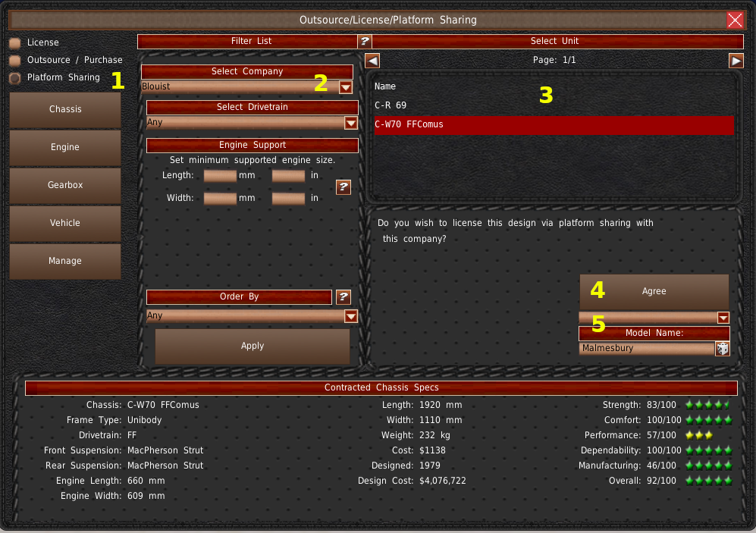Switch to the Gearbox category

[x=65, y=186]
